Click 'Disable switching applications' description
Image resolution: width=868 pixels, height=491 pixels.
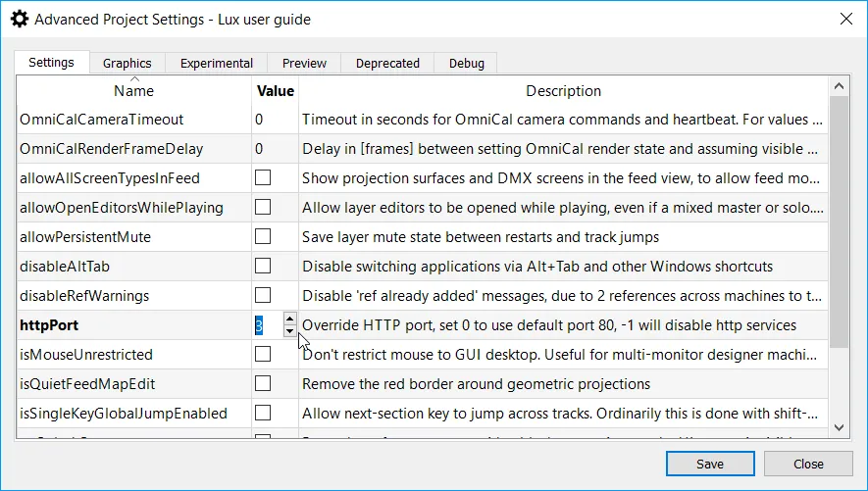(x=537, y=266)
